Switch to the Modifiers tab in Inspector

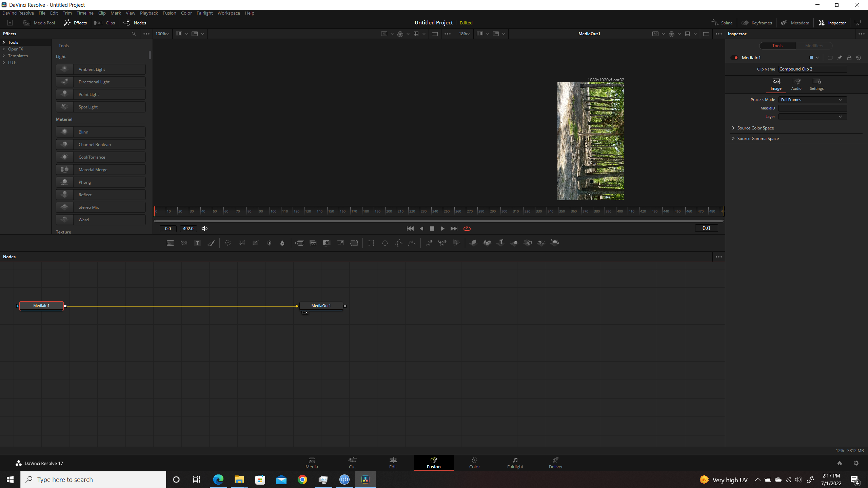(x=814, y=46)
